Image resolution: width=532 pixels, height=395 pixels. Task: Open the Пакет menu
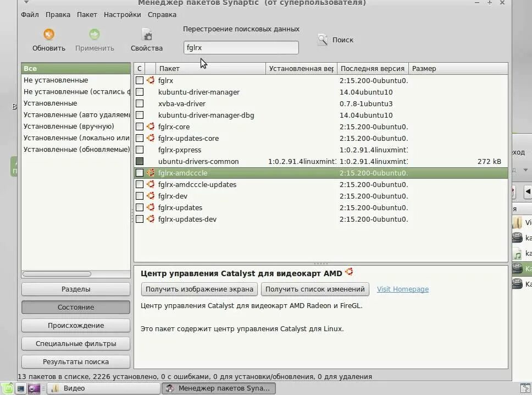pyautogui.click(x=87, y=15)
